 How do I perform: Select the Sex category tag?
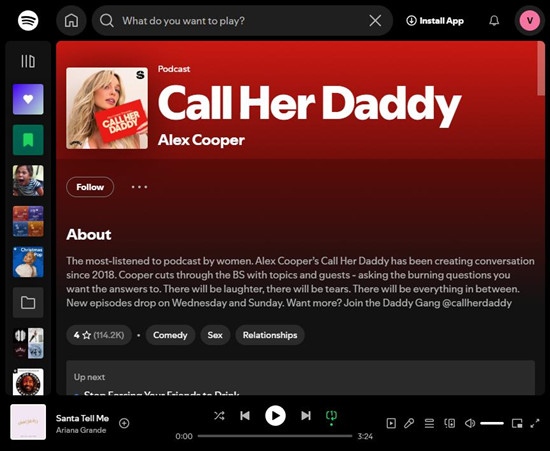point(215,335)
